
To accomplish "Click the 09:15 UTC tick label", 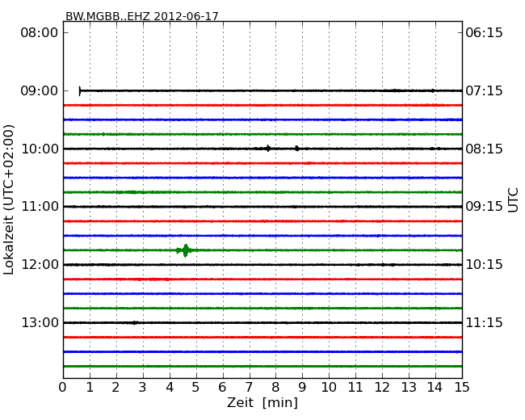I will point(484,207).
